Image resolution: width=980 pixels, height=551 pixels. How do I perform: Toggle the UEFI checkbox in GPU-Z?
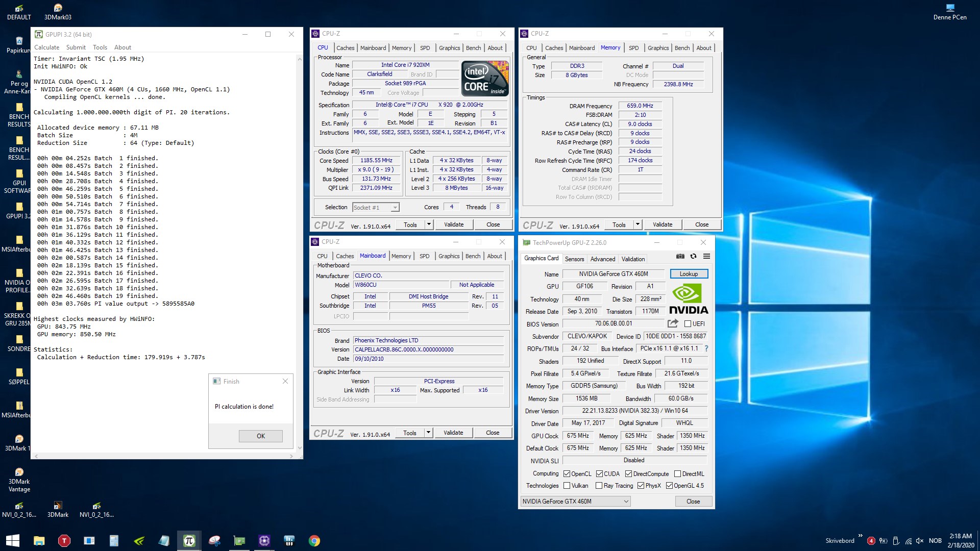[688, 323]
